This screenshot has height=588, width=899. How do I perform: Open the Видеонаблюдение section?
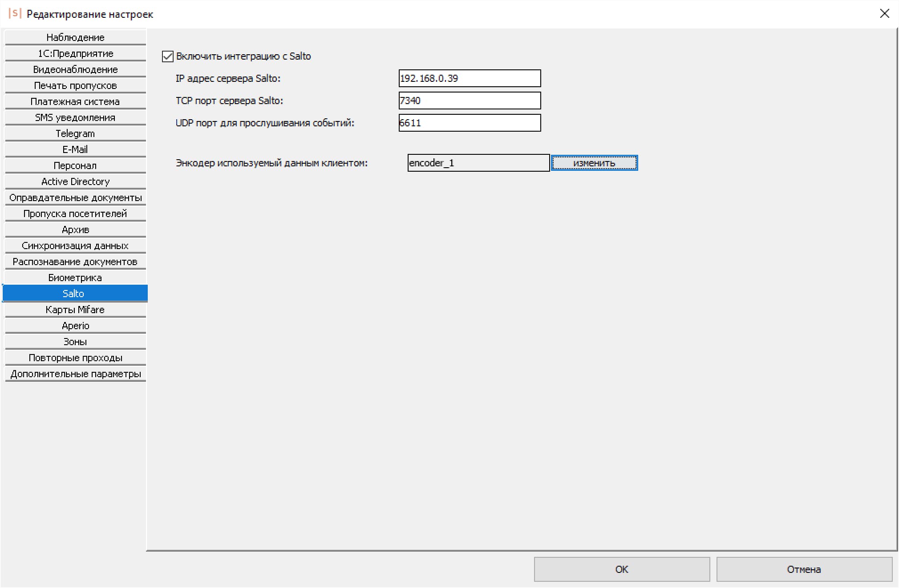point(75,69)
